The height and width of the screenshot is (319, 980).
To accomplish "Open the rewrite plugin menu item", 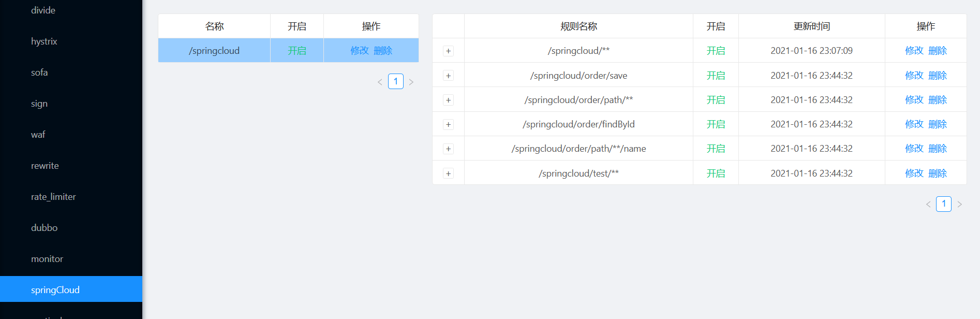I will [x=71, y=166].
